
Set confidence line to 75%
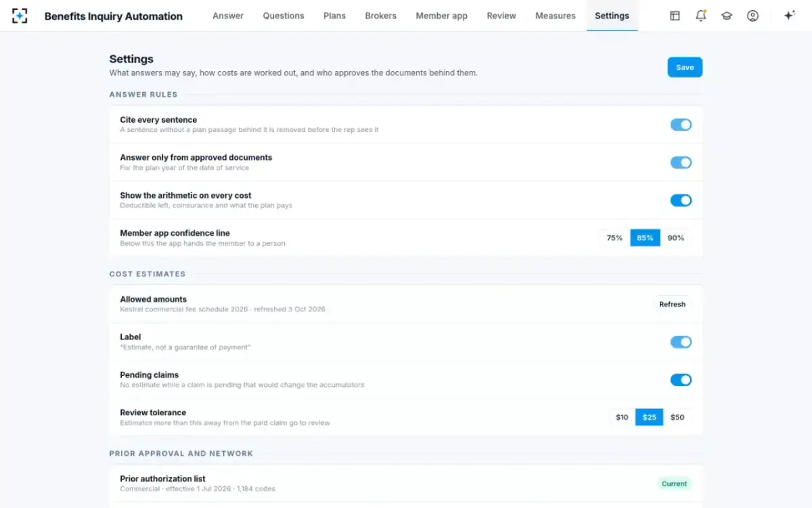pyautogui.click(x=614, y=238)
